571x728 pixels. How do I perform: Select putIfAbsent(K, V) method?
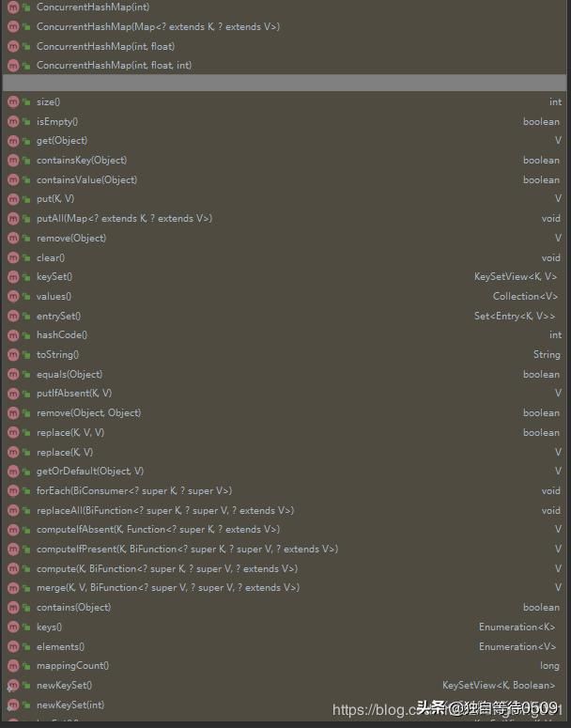coord(74,394)
